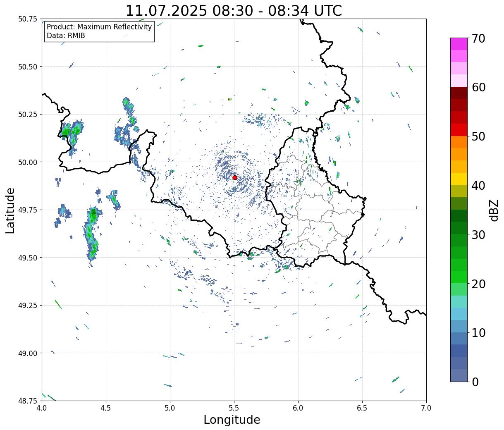Click the longitude tick label 4.5
Image resolution: width=504 pixels, height=430 pixels.
tap(106, 408)
